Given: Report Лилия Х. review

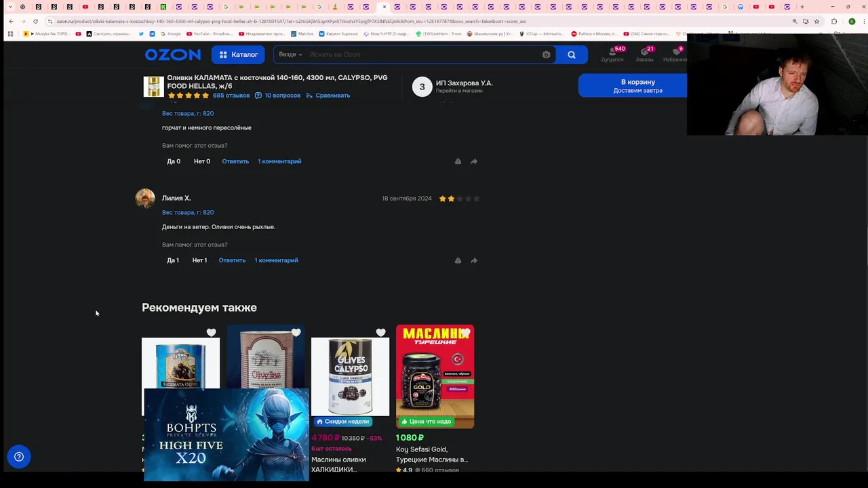Looking at the screenshot, I should [458, 260].
